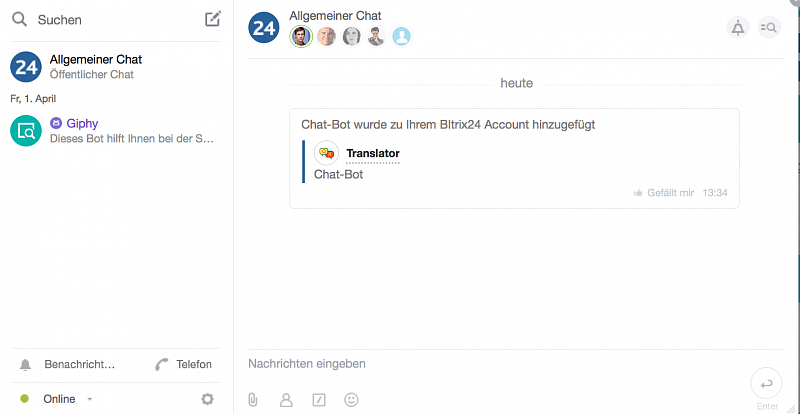Expand the Online status dropdown arrow
Viewport: 800px width, 414px height.
[90, 399]
